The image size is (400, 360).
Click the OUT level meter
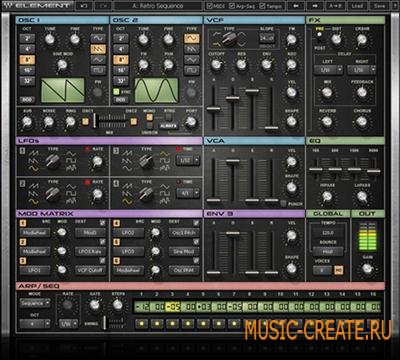click(x=367, y=236)
